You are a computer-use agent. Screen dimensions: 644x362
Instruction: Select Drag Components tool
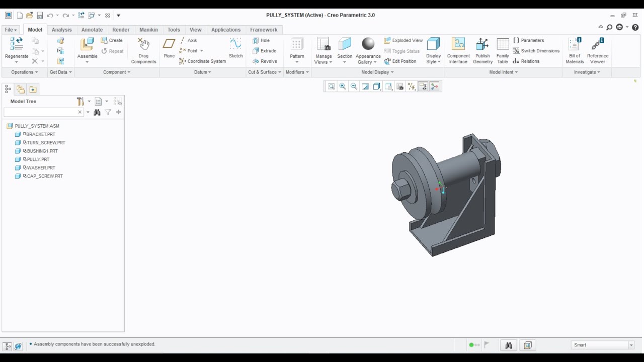143,51
